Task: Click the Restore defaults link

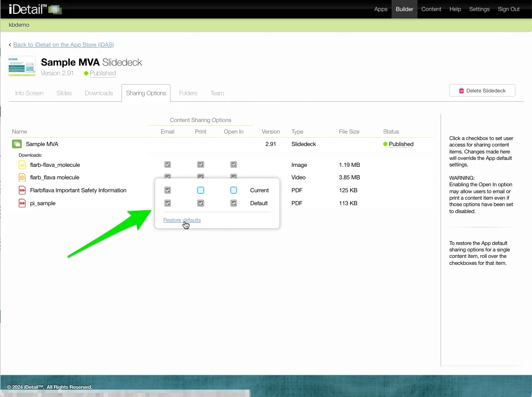Action: coord(182,220)
